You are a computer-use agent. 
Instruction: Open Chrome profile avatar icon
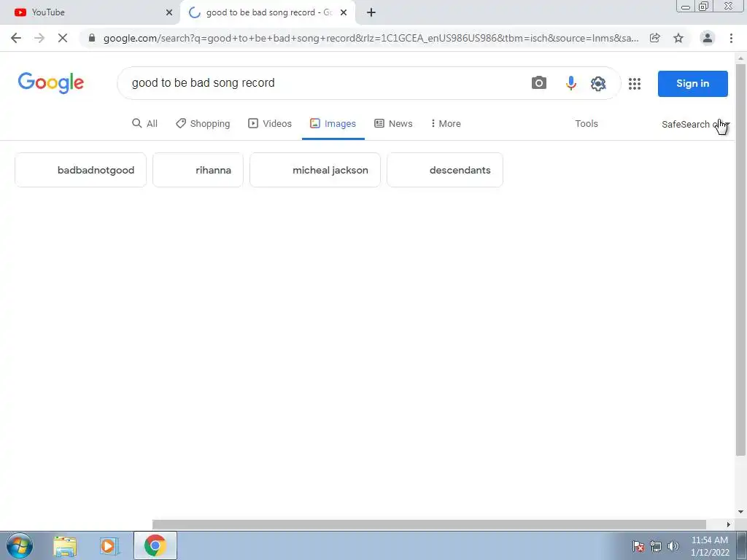click(708, 38)
